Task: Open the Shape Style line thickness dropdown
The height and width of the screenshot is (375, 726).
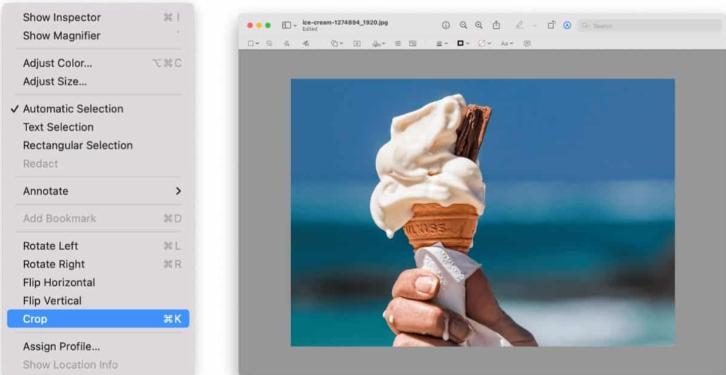Action: [x=442, y=44]
